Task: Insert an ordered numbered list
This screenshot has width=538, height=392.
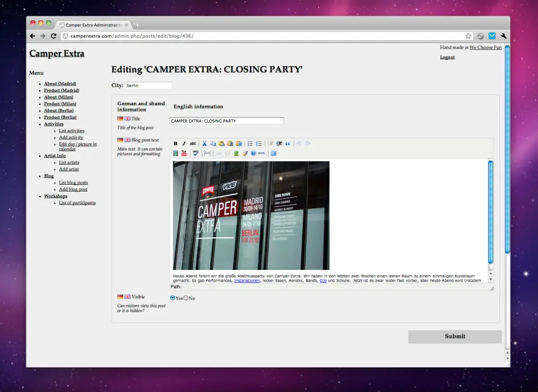Action: point(259,144)
